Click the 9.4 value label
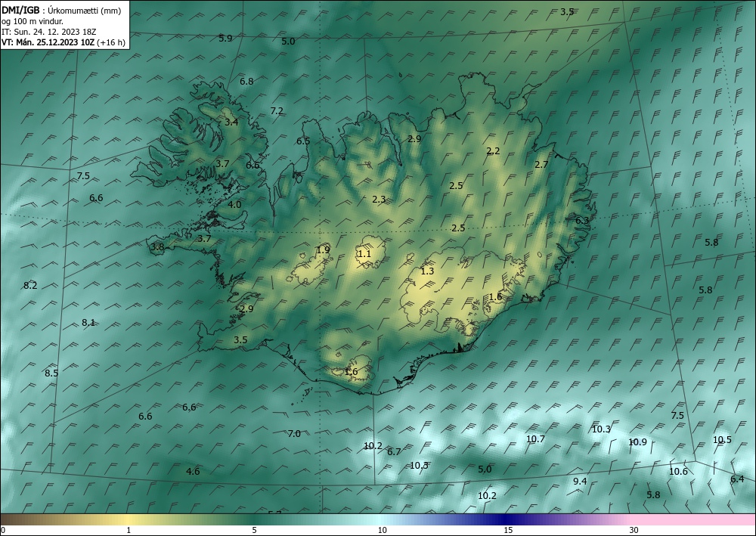This screenshot has width=756, height=536. tap(580, 482)
